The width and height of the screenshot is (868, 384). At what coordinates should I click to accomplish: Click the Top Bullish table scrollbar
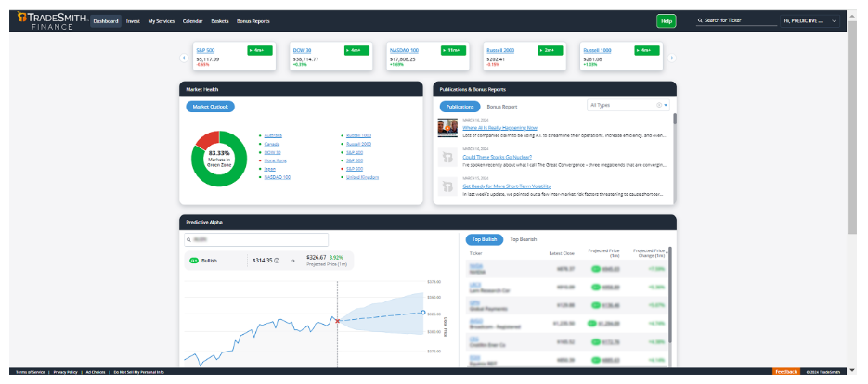tap(670, 294)
